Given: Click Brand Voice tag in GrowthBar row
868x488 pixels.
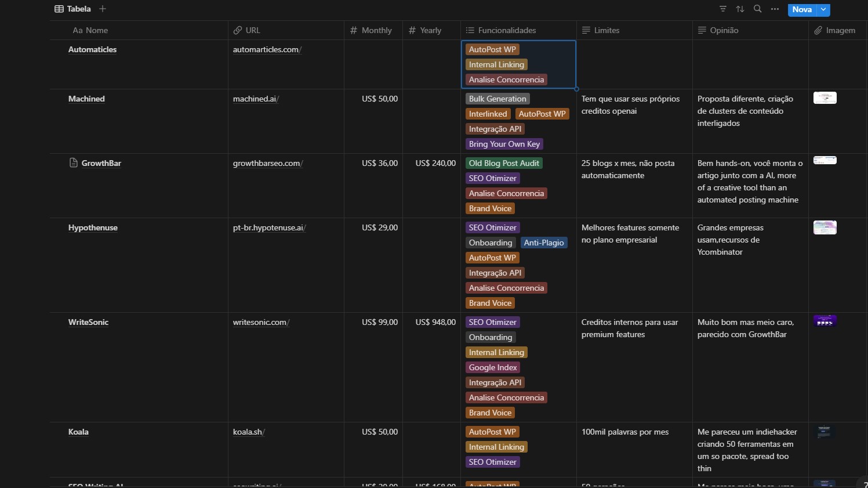Looking at the screenshot, I should [x=490, y=209].
